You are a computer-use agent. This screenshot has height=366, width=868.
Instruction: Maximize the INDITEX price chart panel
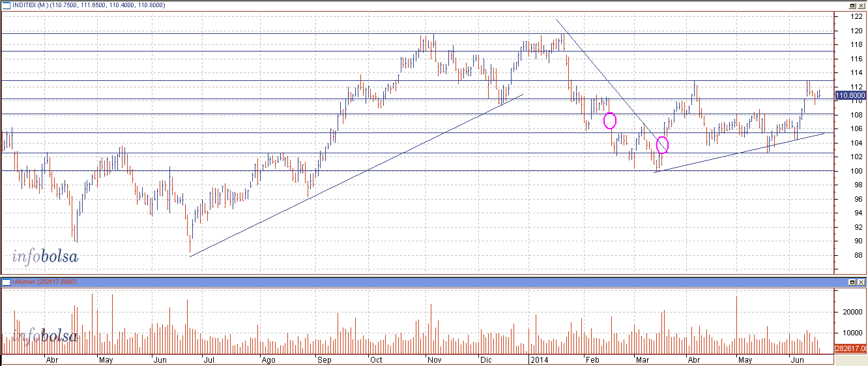(852, 5)
